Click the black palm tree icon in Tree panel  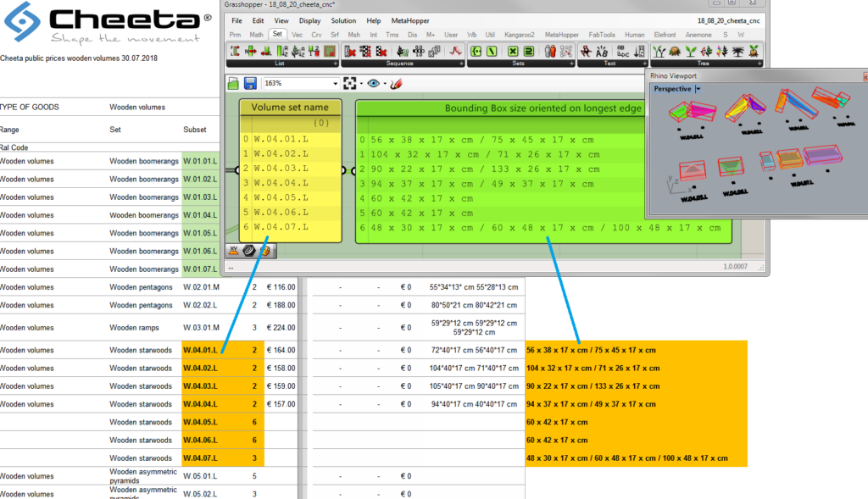click(x=738, y=52)
